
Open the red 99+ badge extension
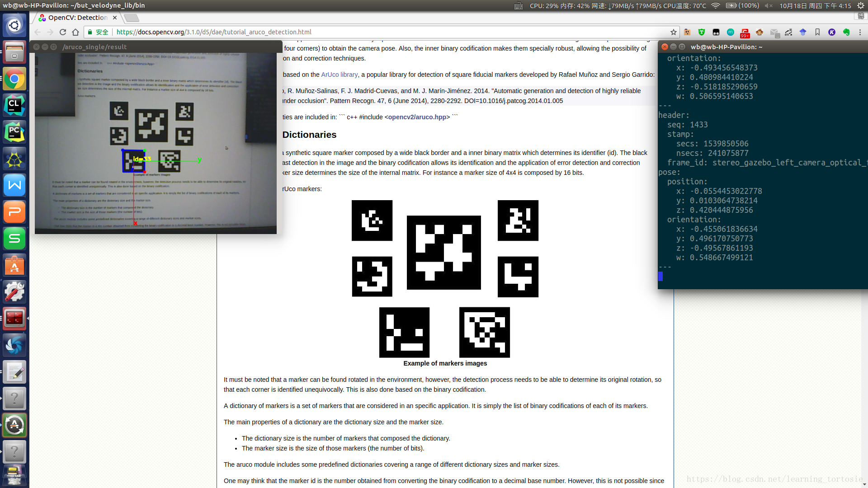pos(745,33)
